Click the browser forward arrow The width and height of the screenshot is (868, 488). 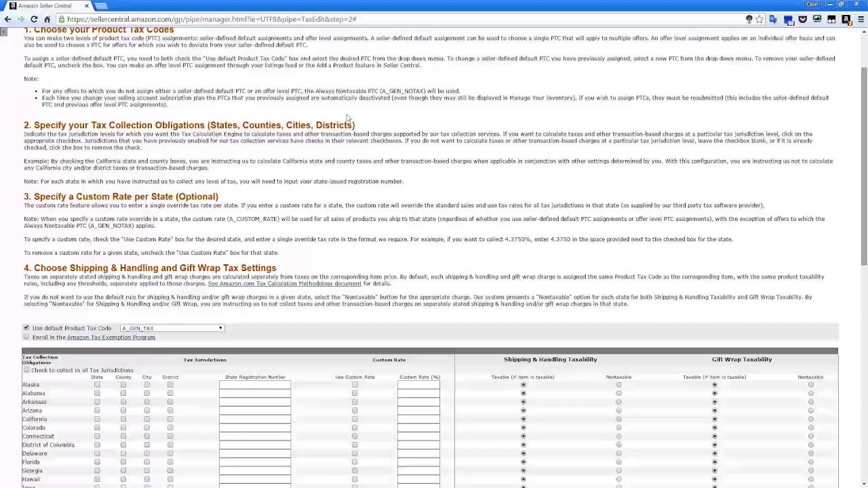click(x=20, y=19)
